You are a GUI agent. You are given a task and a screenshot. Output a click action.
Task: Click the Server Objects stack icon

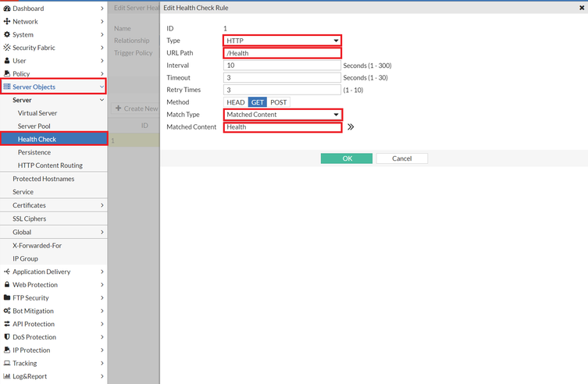(7, 87)
